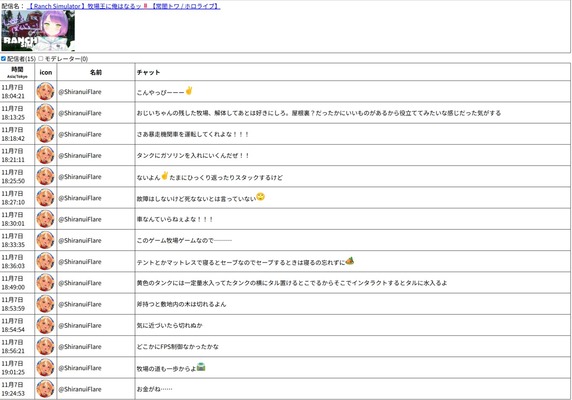The image size is (572, 400).
Task: Click the avatar icon in the 18:13:25 row
Action: point(46,113)
